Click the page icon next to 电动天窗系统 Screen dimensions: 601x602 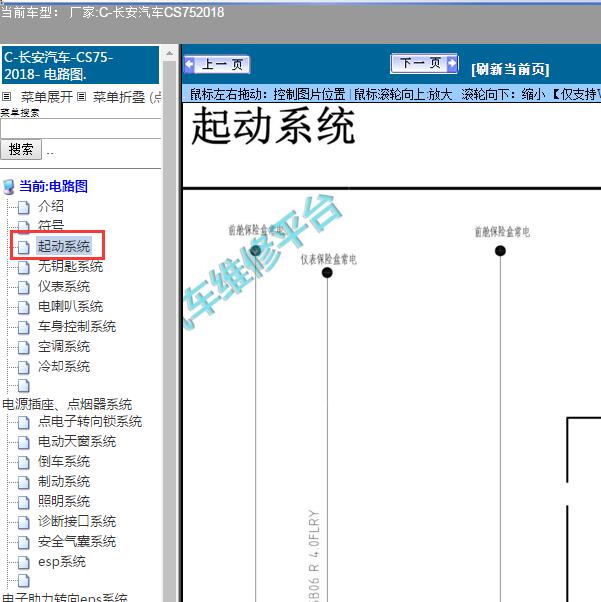coord(23,442)
